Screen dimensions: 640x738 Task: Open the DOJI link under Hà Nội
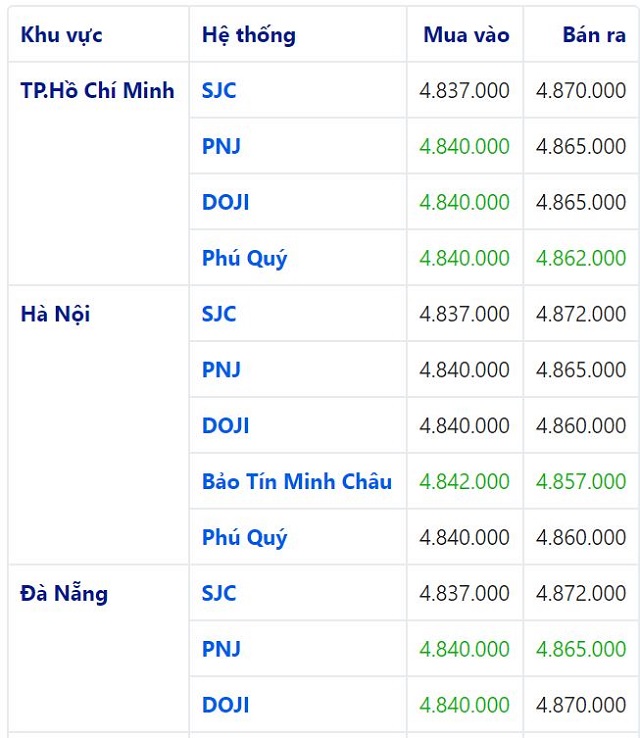tap(225, 426)
